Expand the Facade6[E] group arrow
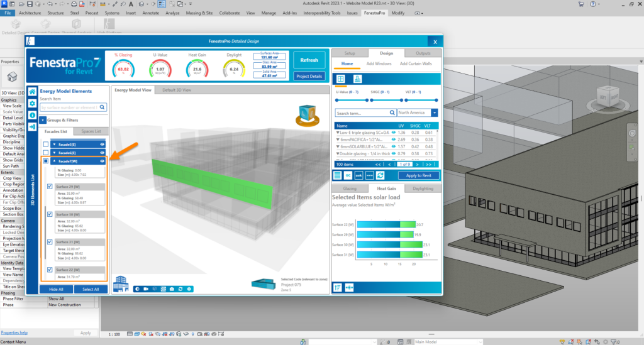 coord(54,153)
